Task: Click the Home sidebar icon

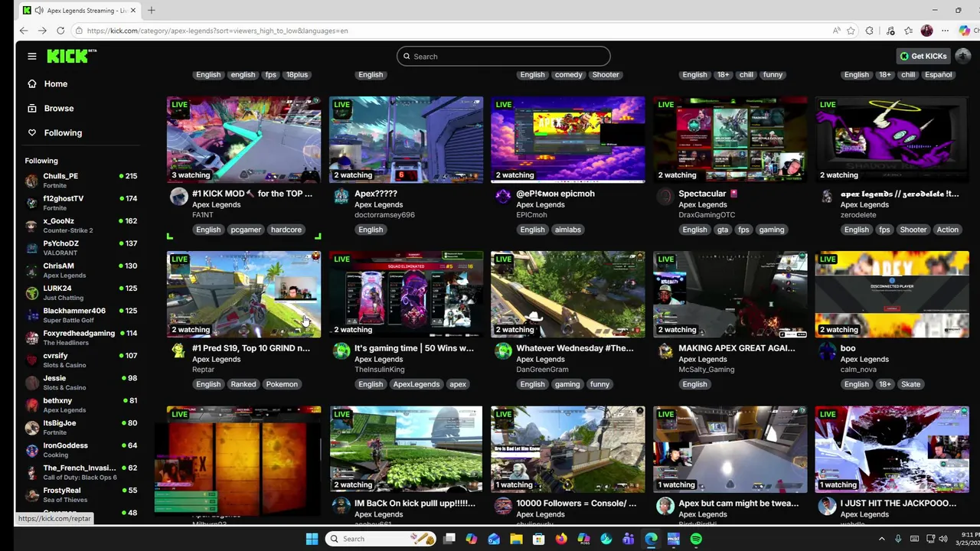Action: (31, 83)
